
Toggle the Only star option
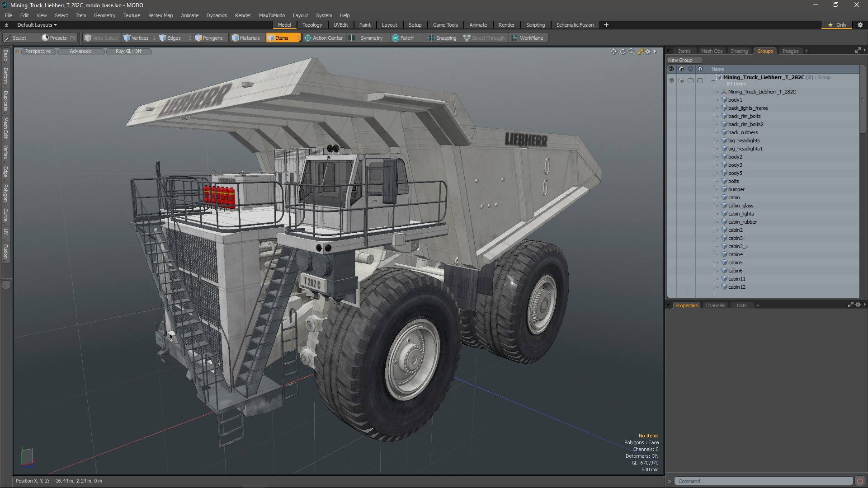coord(837,25)
